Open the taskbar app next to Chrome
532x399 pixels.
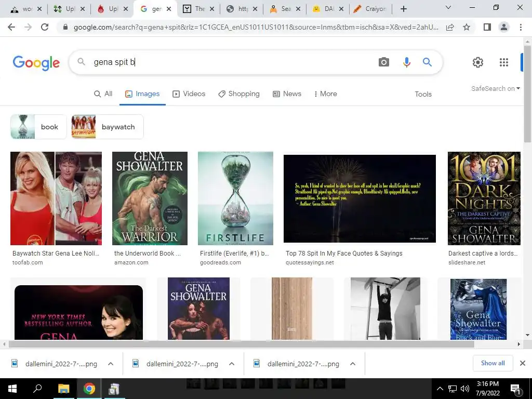pyautogui.click(x=114, y=389)
